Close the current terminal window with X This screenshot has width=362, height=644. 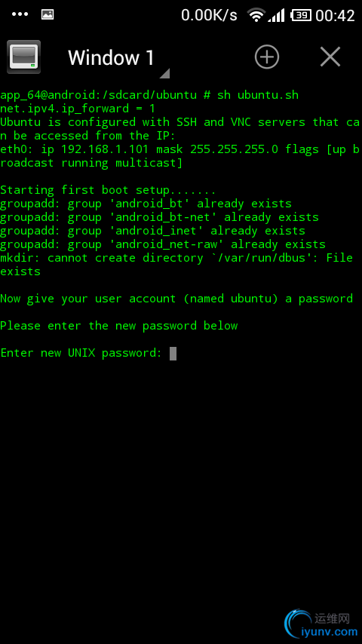(330, 57)
